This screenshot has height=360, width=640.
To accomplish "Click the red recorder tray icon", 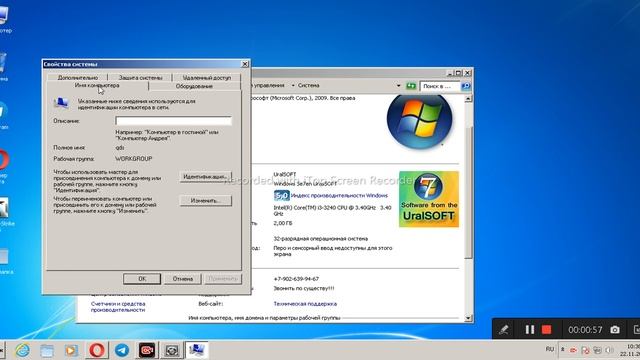I will click(573, 350).
